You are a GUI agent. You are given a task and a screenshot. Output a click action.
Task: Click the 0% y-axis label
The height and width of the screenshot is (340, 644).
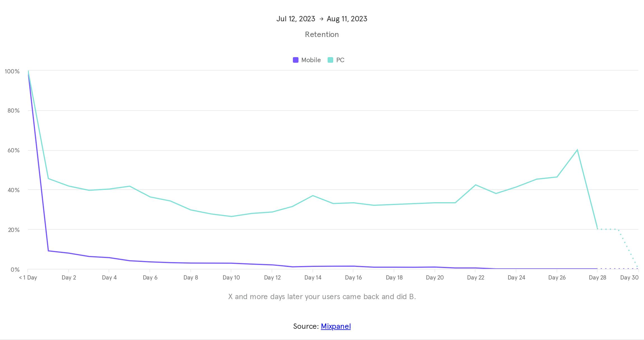pos(15,270)
